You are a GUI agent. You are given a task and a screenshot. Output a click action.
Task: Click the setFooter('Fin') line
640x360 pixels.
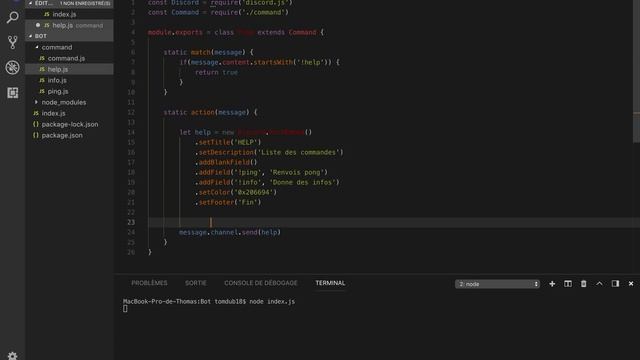(228, 202)
